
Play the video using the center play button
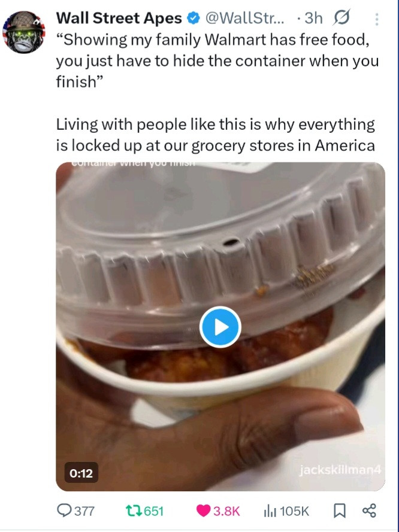click(x=220, y=327)
